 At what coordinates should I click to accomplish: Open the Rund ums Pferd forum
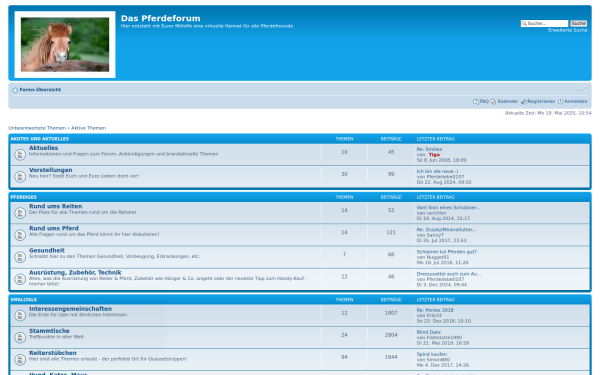54,228
